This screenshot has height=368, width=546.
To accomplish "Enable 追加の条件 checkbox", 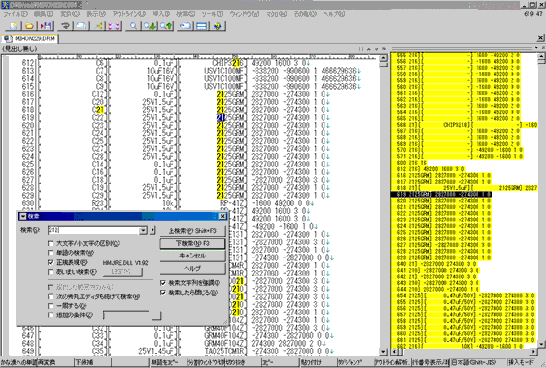I will [x=51, y=315].
